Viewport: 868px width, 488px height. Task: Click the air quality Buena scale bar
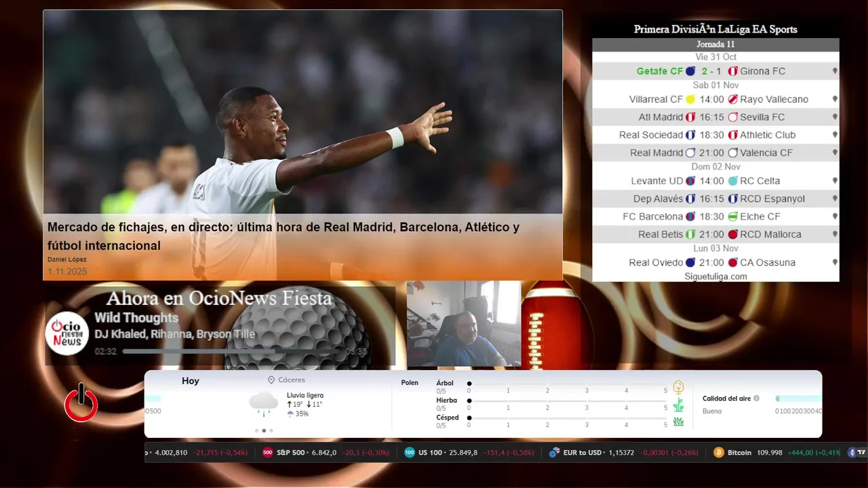click(x=798, y=399)
